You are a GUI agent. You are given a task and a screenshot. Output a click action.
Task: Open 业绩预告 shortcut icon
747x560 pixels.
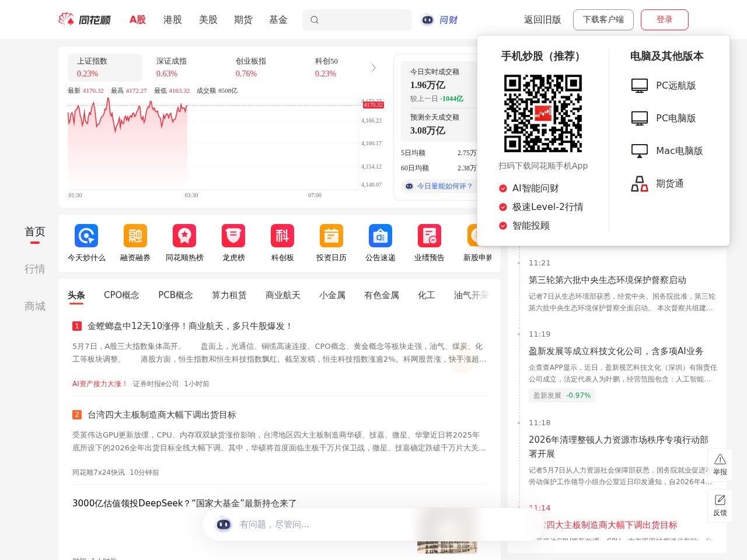click(x=430, y=236)
